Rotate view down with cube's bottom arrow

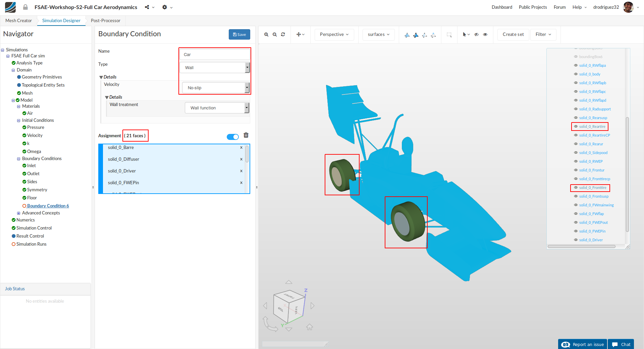[289, 330]
